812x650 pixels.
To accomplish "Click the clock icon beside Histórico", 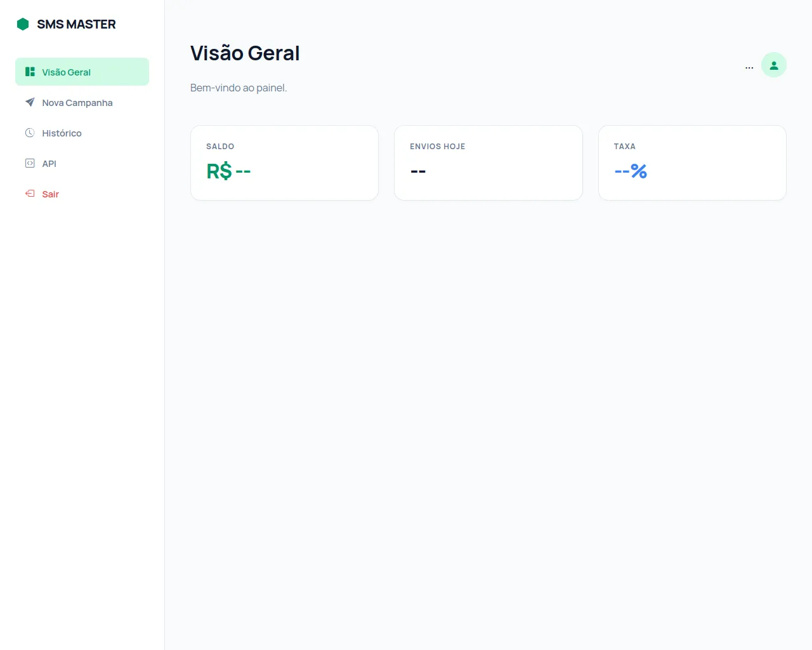I will [30, 133].
